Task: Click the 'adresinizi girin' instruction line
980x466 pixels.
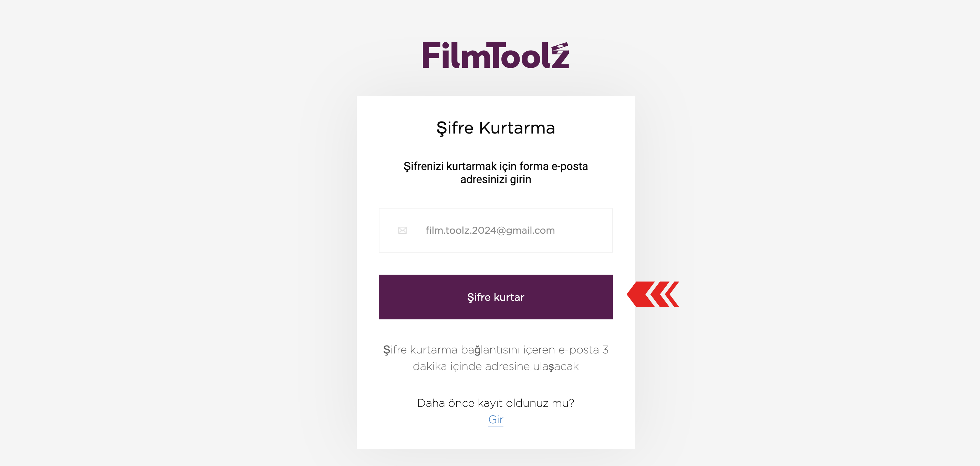Action: [496, 179]
